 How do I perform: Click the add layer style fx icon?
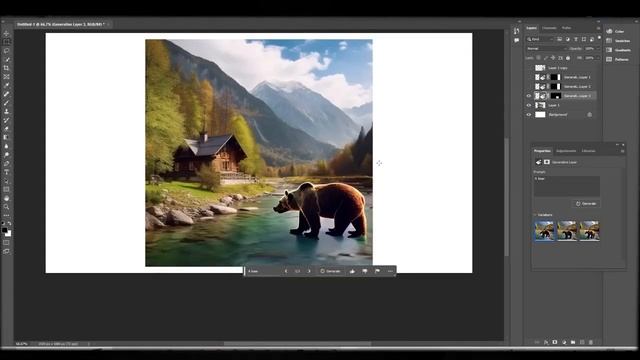pyautogui.click(x=546, y=342)
